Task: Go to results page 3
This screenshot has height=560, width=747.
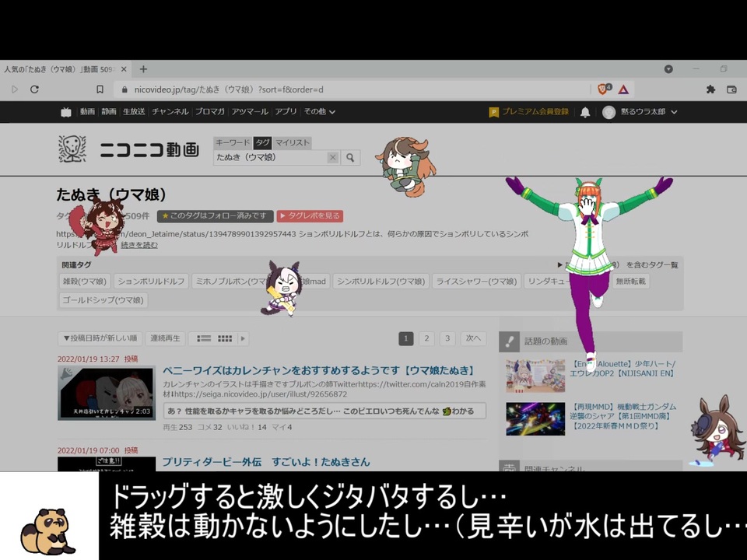Action: click(447, 338)
